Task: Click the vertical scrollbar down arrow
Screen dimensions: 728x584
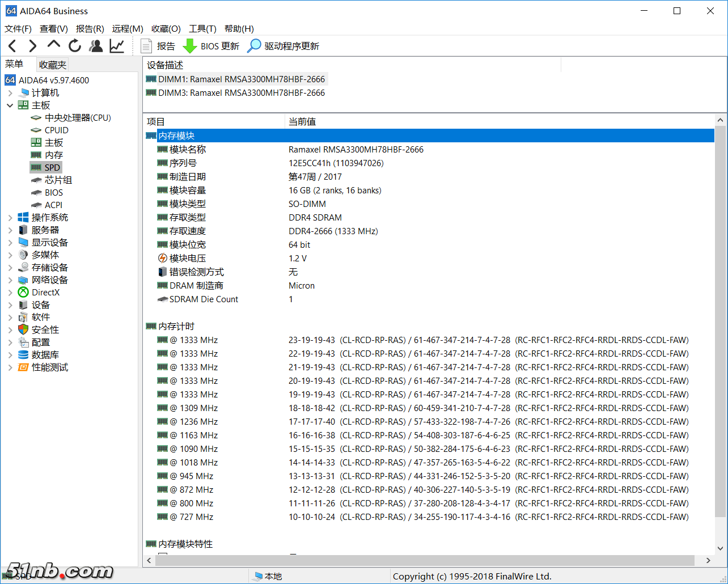Action: [720, 548]
